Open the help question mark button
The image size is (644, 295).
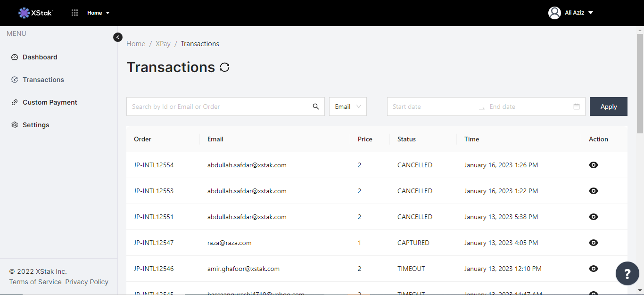coord(627,273)
